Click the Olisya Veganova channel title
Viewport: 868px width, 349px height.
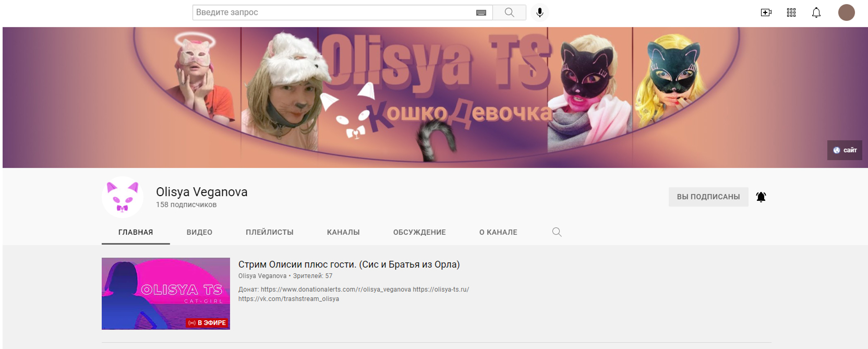click(202, 192)
